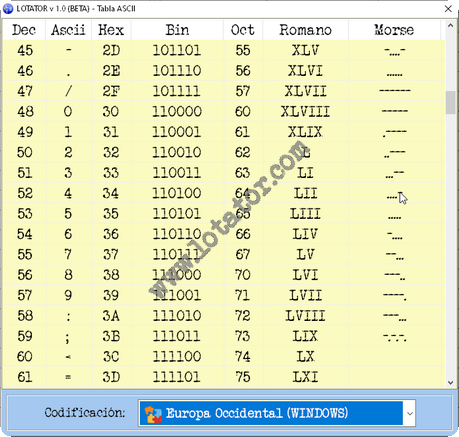Sort by the Dec column header

click(x=24, y=30)
